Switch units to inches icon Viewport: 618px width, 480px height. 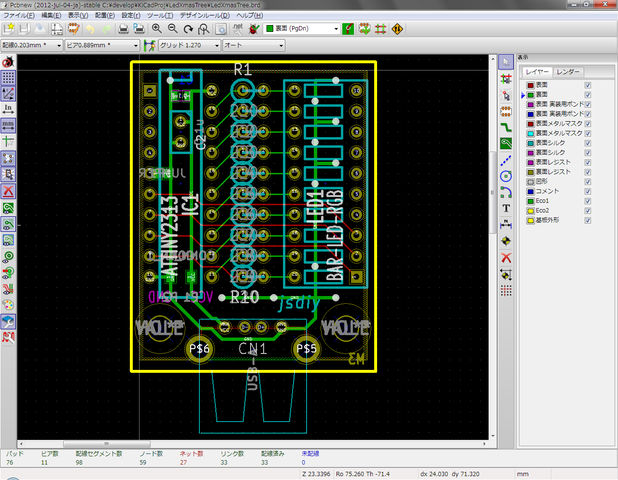point(8,110)
